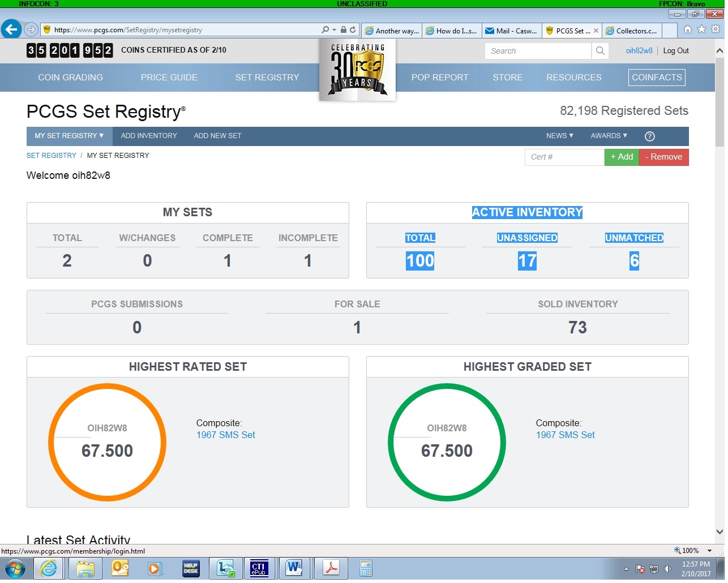Image resolution: width=728 pixels, height=583 pixels.
Task: Switch to the 'Another way...' tab
Action: point(392,31)
